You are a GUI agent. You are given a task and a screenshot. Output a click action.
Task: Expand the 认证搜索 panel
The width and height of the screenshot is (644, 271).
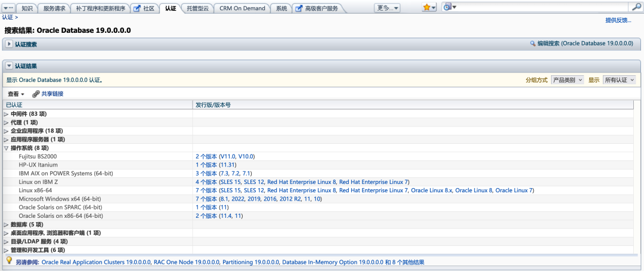click(9, 44)
